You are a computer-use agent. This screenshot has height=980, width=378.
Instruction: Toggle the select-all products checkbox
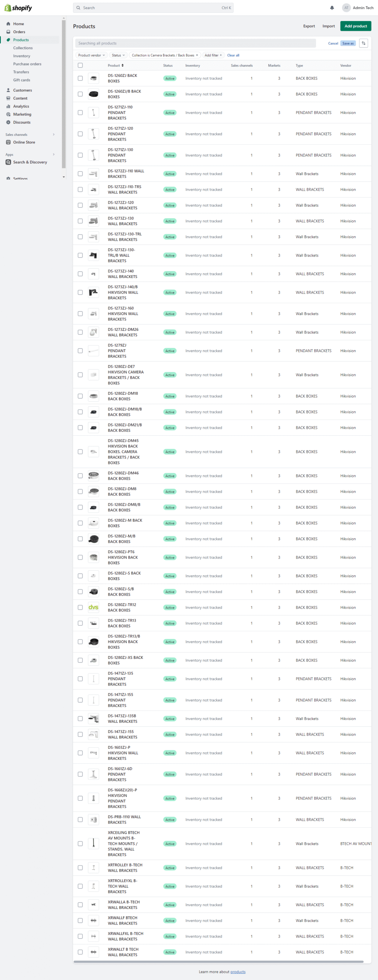80,65
